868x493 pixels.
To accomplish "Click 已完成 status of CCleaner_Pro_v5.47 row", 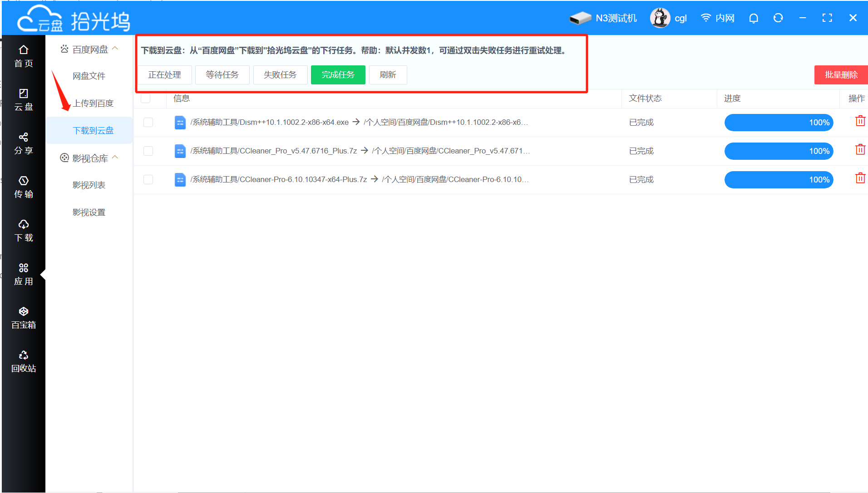I will click(641, 151).
